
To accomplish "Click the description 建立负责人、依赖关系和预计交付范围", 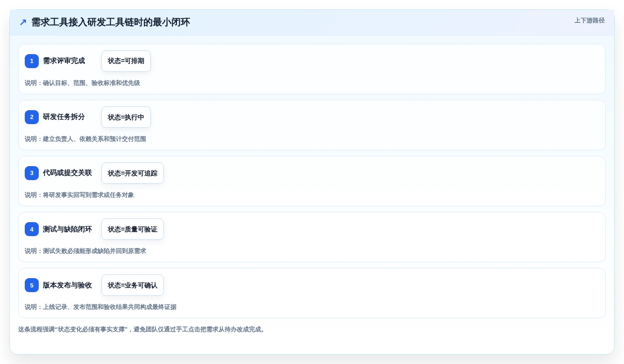I will click(85, 139).
